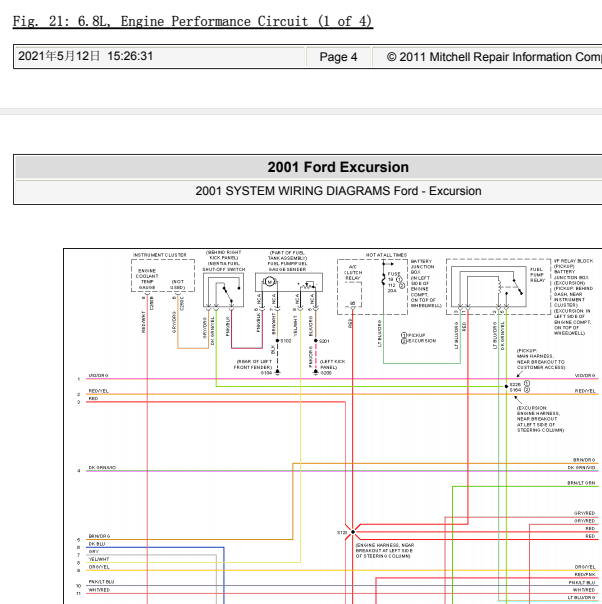
Task: Click VIO/ORG label beside wire number 1
Action: click(x=98, y=375)
